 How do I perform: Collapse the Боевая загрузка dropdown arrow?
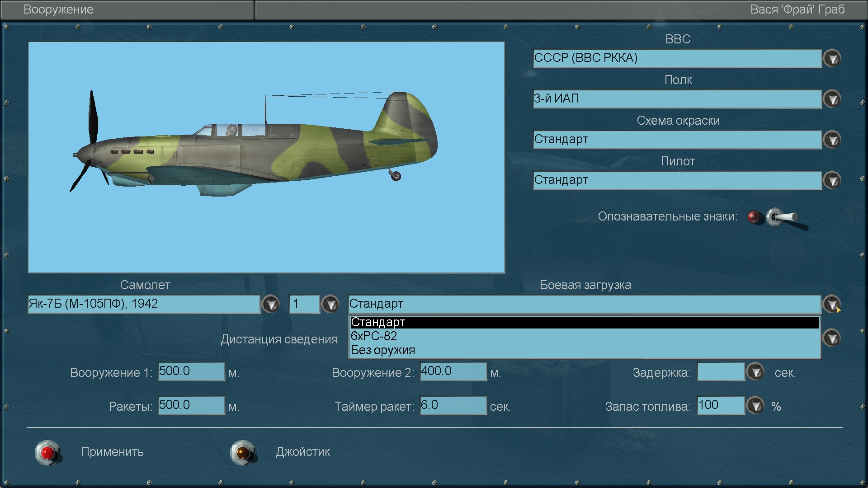pyautogui.click(x=831, y=304)
